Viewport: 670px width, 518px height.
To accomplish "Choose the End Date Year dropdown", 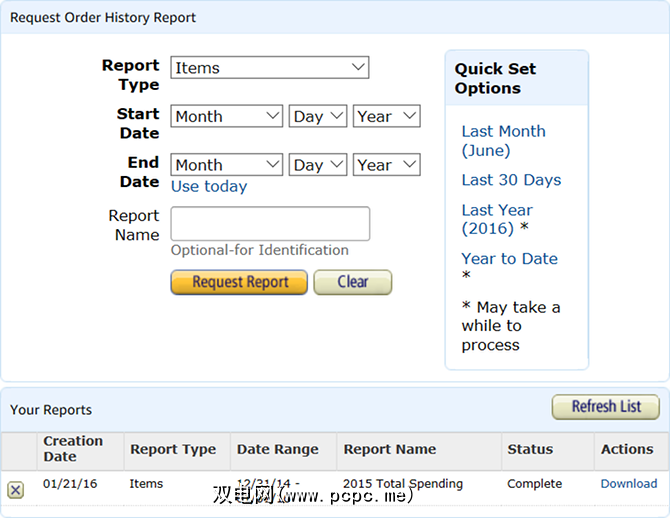I will (386, 165).
